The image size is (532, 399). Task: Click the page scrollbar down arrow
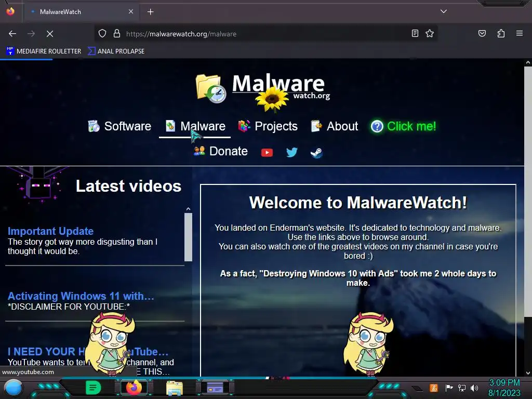[x=528, y=373]
